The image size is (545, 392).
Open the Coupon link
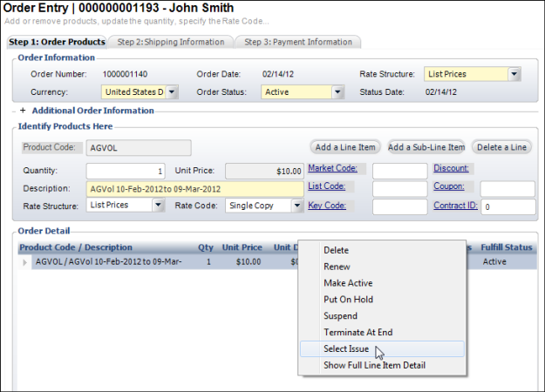pyautogui.click(x=453, y=186)
